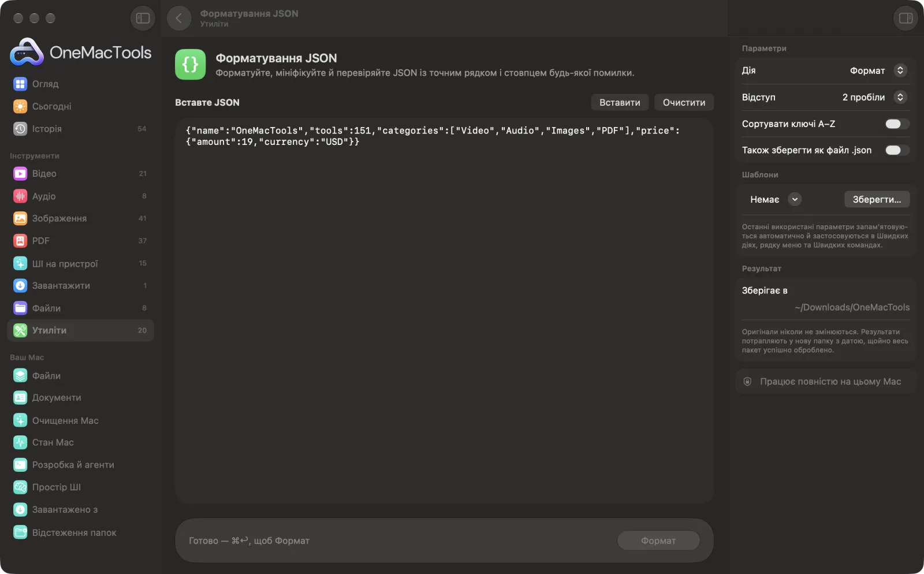The height and width of the screenshot is (574, 924).
Task: Click the OneMacTools logo
Action: (x=81, y=52)
